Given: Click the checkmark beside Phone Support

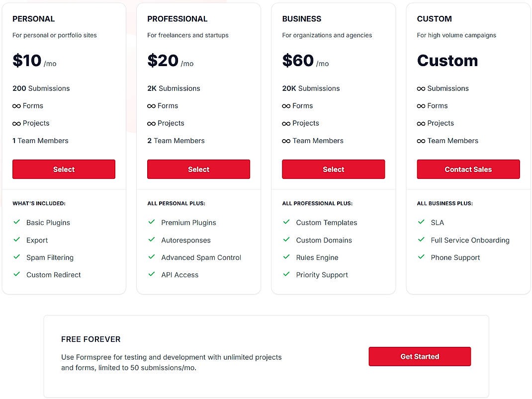Looking at the screenshot, I should [x=421, y=257].
